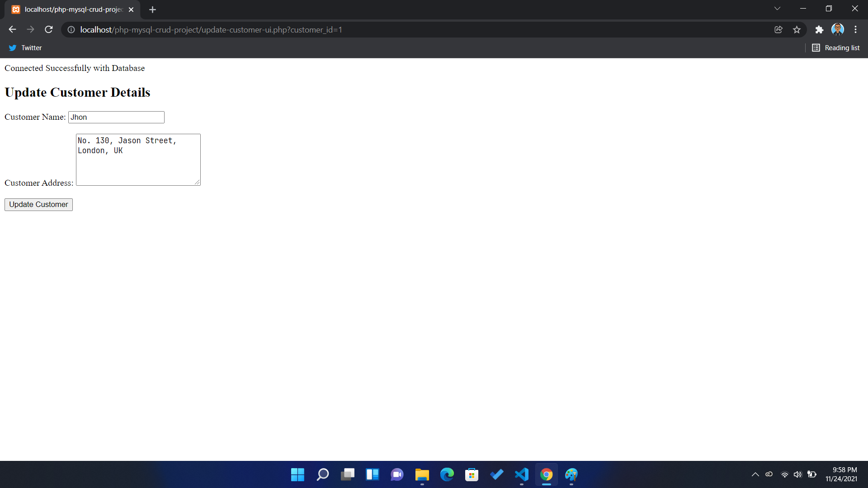Click inside the Customer Name field

pos(116,117)
